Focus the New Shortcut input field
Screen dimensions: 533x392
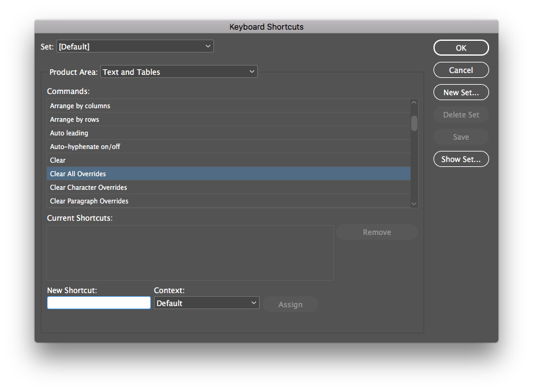(99, 303)
